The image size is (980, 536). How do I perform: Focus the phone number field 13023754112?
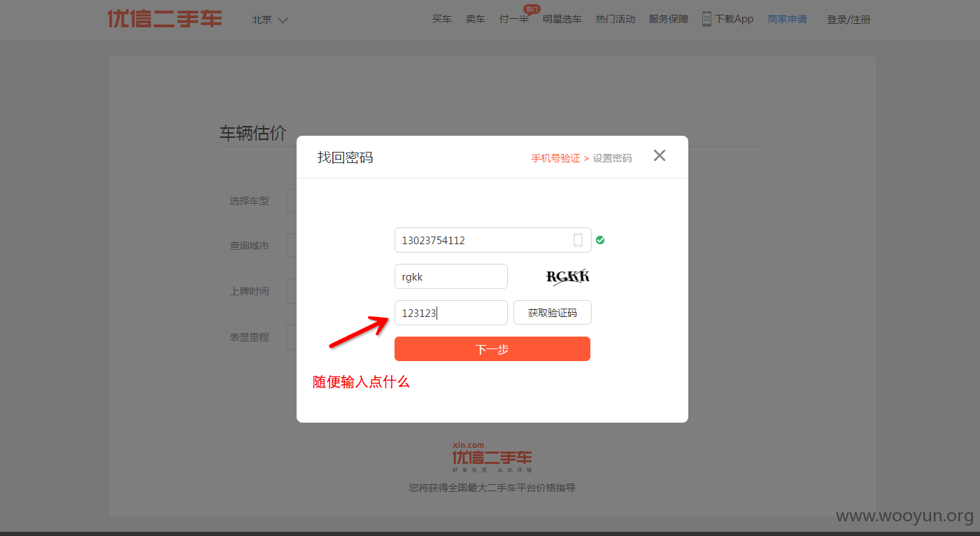point(493,240)
